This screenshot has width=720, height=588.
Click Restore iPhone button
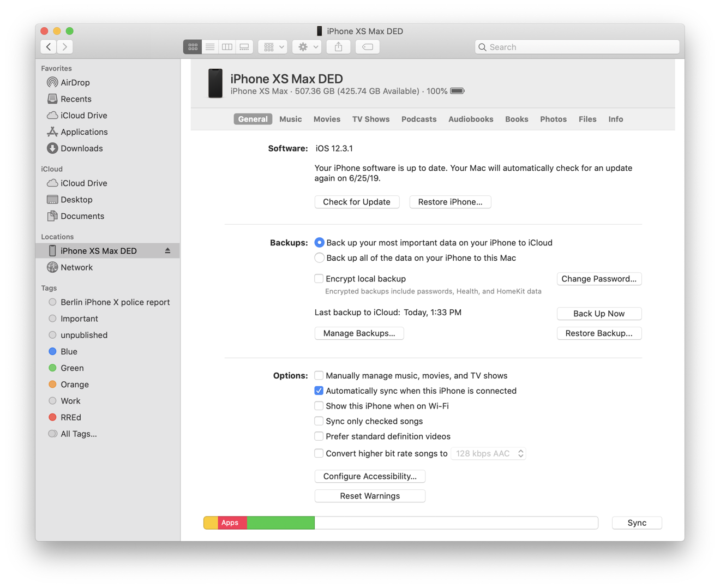click(450, 202)
